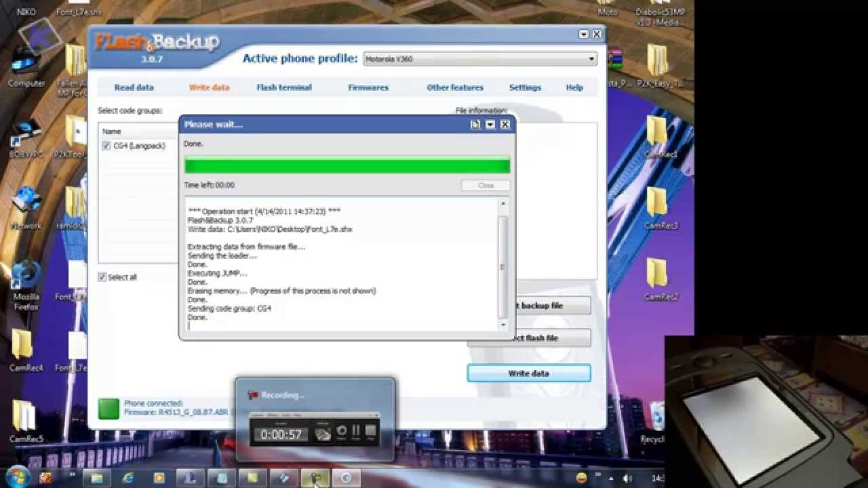Switch to the Write data tab

click(209, 87)
